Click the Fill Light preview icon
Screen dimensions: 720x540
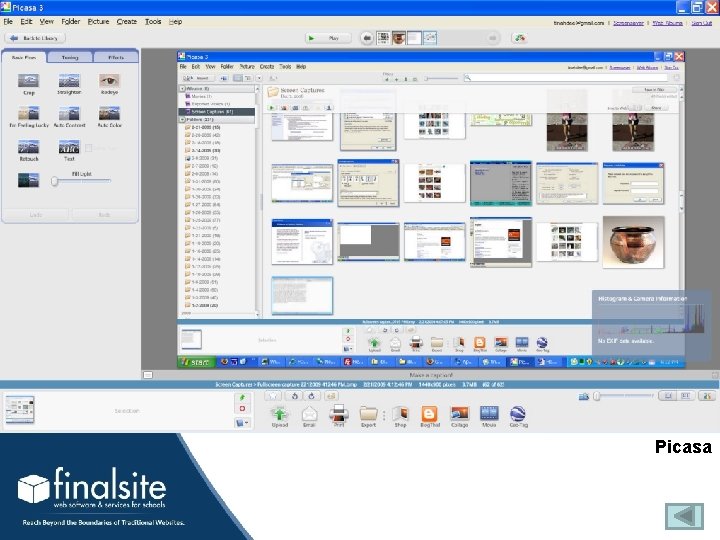tap(28, 180)
